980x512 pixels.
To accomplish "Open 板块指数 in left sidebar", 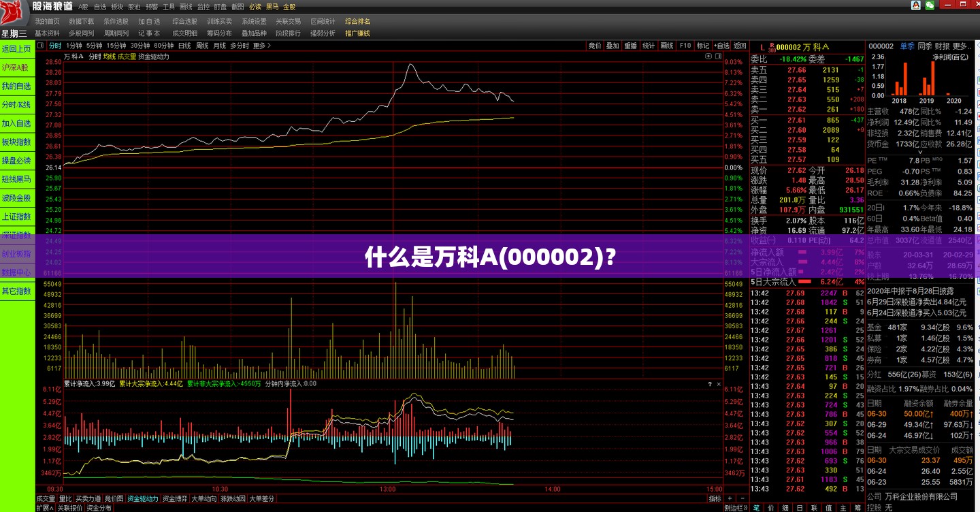I will (17, 142).
